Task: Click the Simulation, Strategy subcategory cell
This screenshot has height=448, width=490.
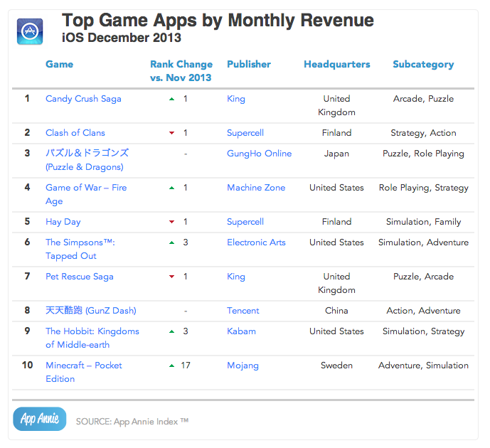Action: click(423, 331)
